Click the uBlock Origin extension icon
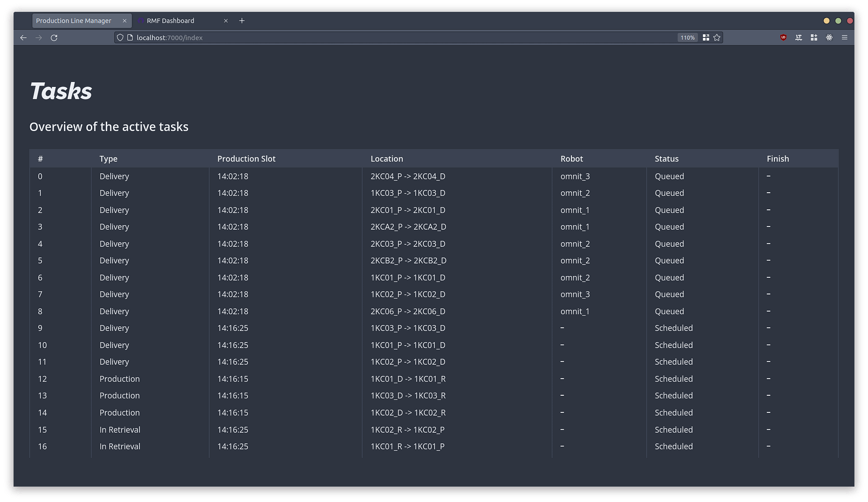Image resolution: width=868 pixels, height=502 pixels. [783, 38]
